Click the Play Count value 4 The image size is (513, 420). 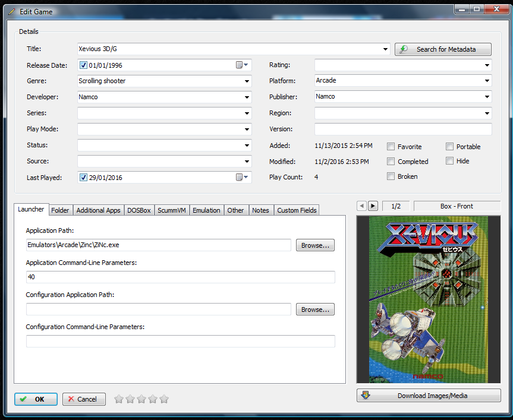click(316, 177)
